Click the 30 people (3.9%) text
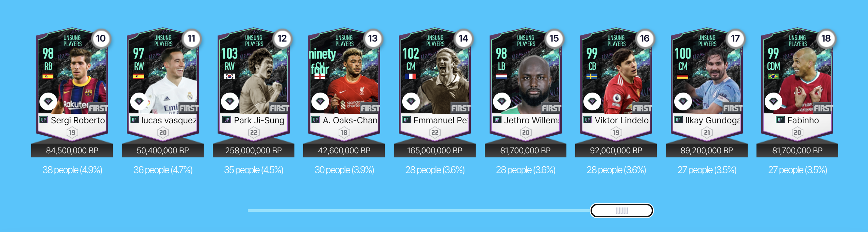The width and height of the screenshot is (868, 232). coord(344,170)
